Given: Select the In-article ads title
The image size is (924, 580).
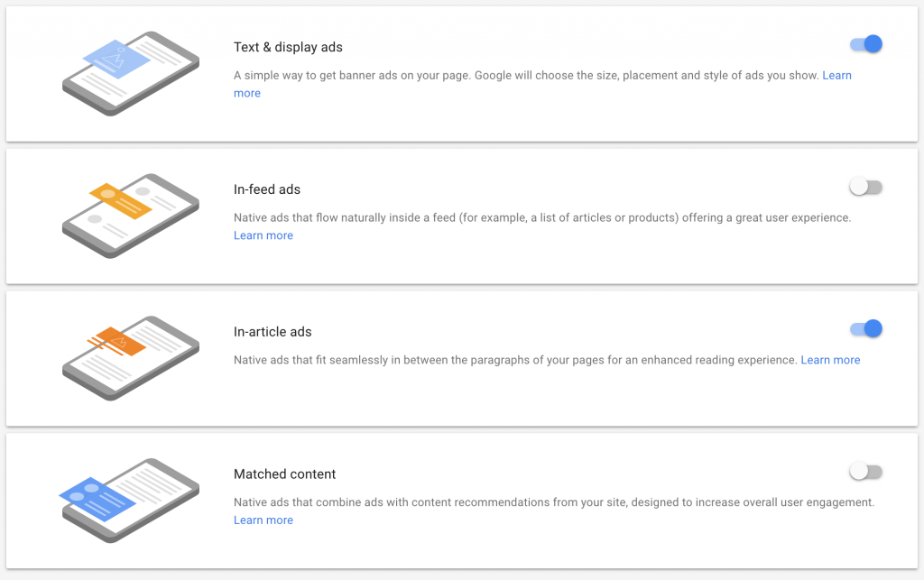Looking at the screenshot, I should pos(273,332).
